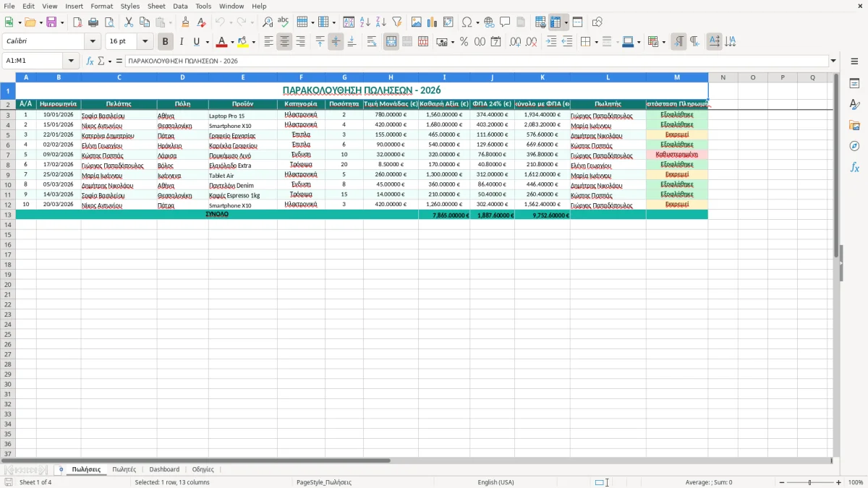Toggle Center Horizontally alignment
This screenshot has width=868, height=488.
coord(284,42)
